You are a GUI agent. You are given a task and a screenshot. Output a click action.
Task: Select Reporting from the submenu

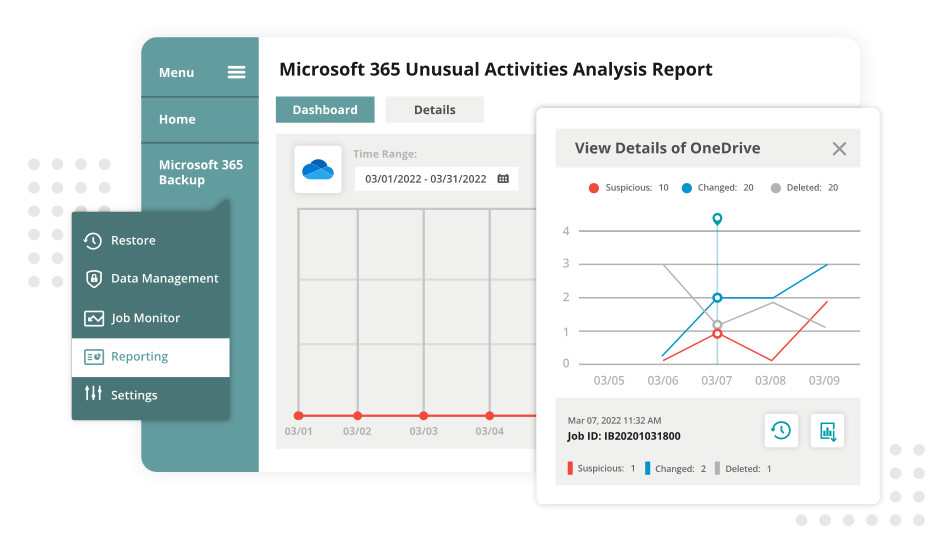150,357
